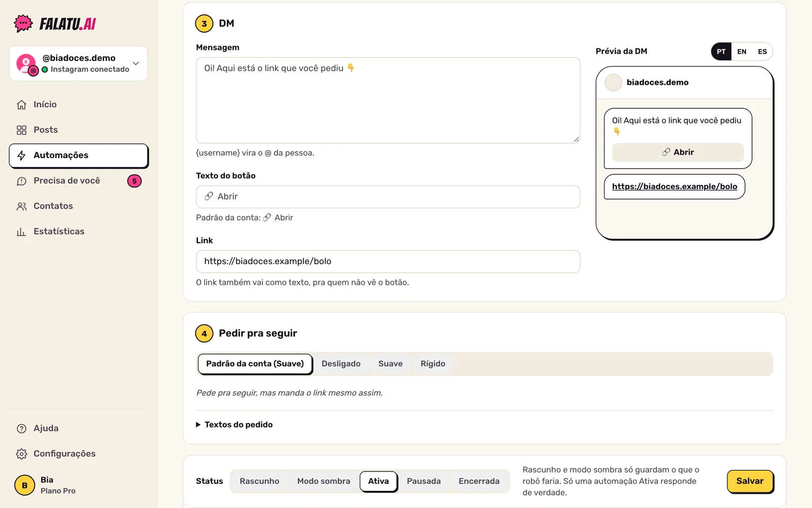Select the Desligado follow mode
The width and height of the screenshot is (812, 508).
[x=341, y=364]
